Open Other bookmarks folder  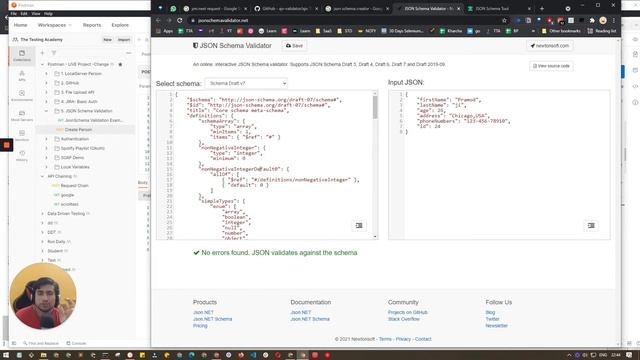(x=561, y=31)
